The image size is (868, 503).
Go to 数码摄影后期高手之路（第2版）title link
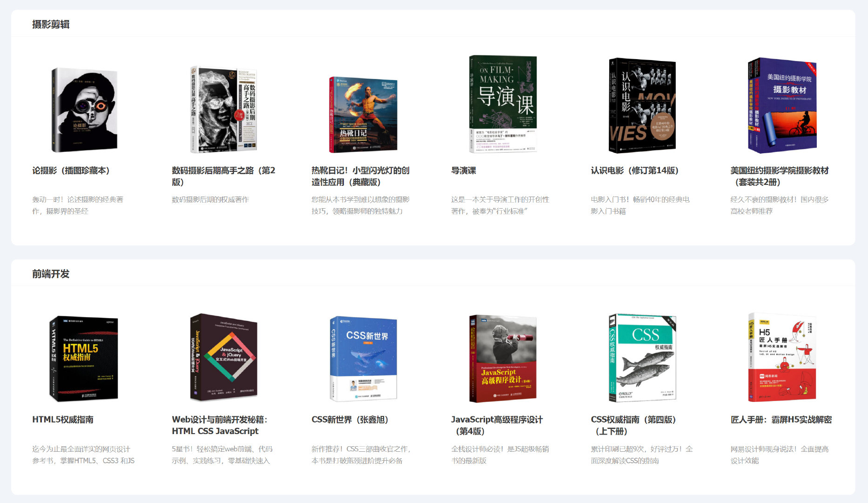point(223,176)
